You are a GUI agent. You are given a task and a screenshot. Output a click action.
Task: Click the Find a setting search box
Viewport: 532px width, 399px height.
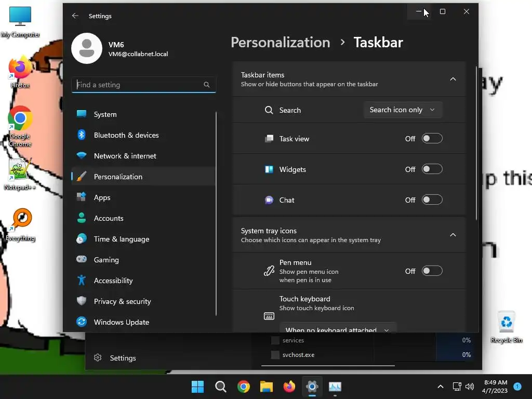143,85
